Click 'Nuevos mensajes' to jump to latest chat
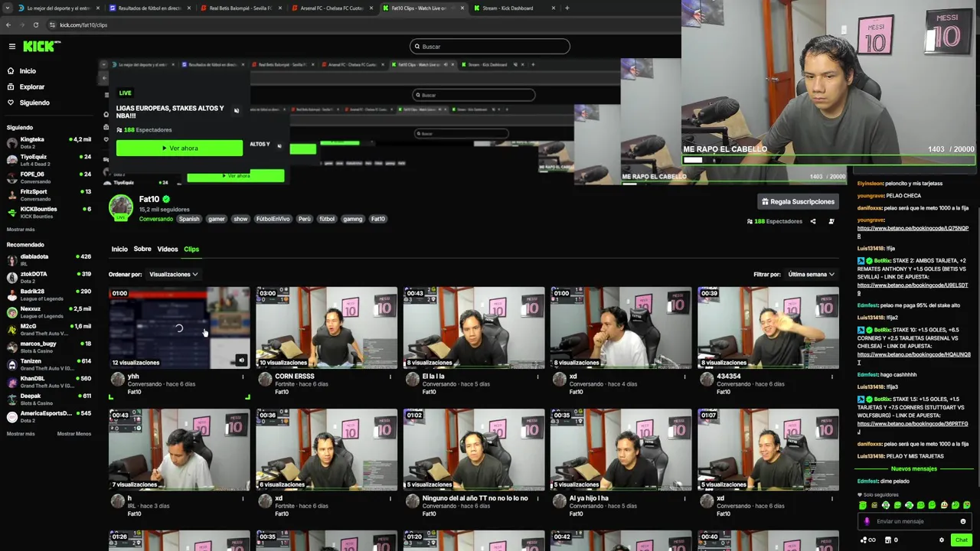 [x=914, y=468]
